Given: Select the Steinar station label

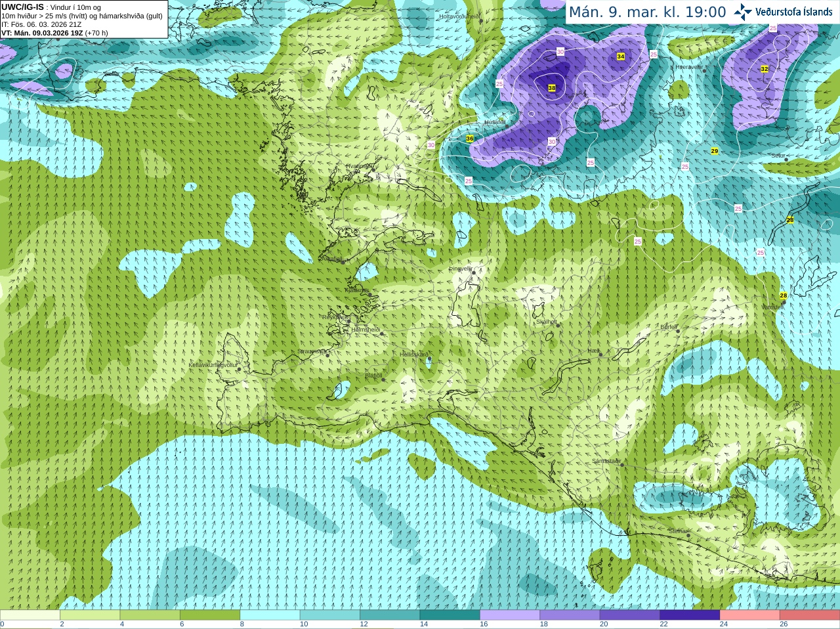Looking at the screenshot, I should point(678,531).
